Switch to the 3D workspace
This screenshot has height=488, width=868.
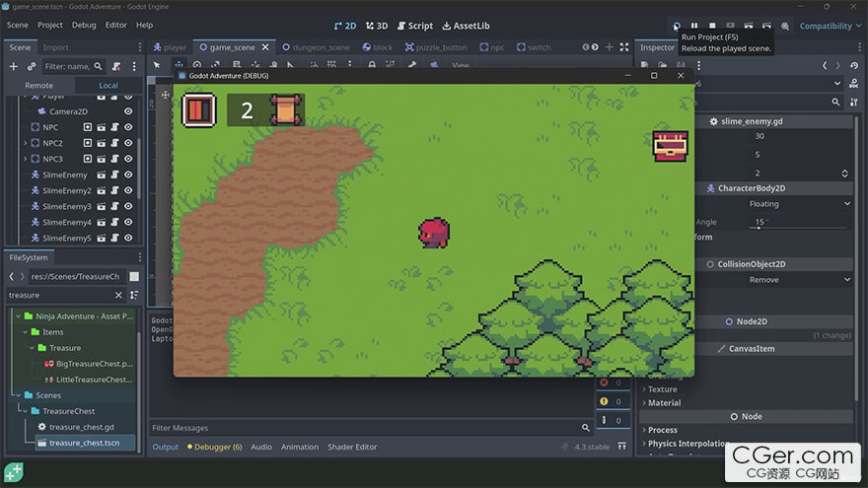[377, 26]
